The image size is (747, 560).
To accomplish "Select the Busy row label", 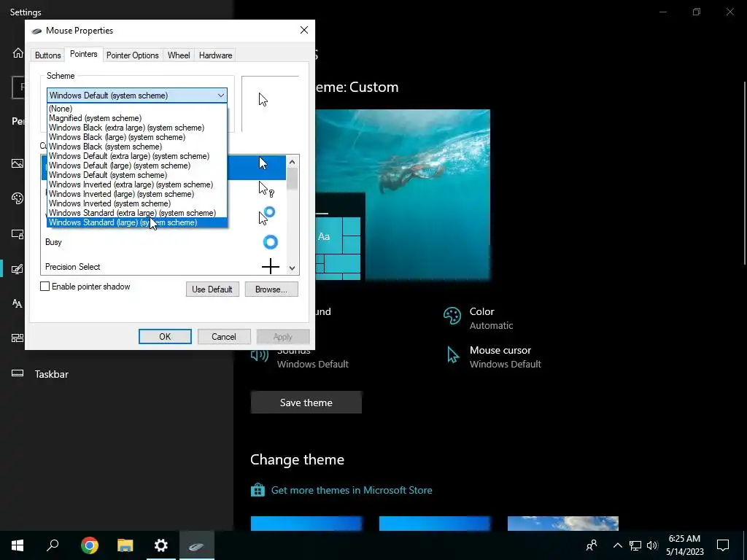I will tap(53, 242).
